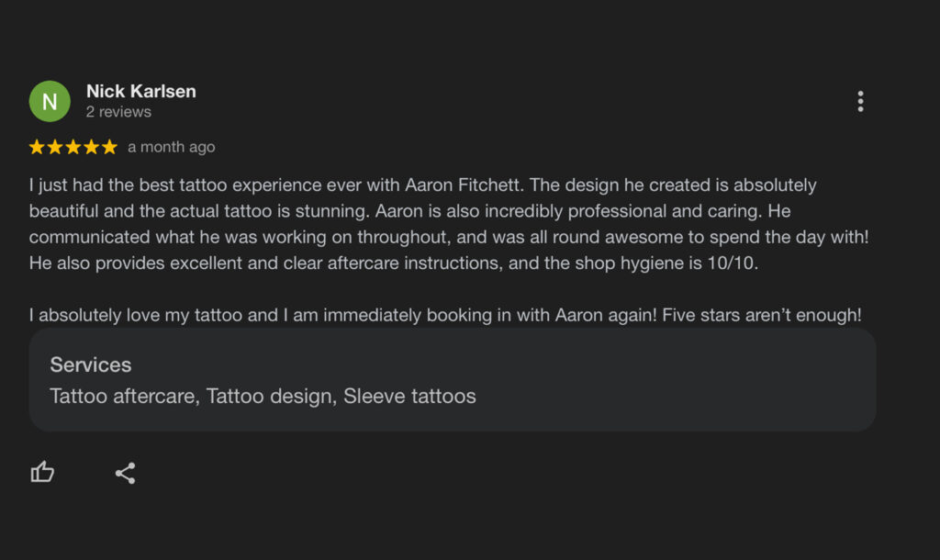Open the green N profile avatar
The width and height of the screenshot is (940, 560).
point(50,101)
